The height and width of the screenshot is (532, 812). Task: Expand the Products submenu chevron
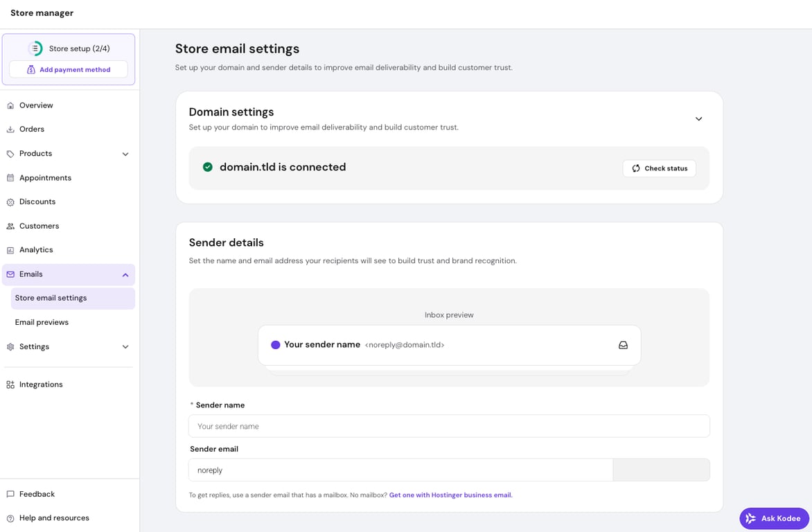[125, 154]
